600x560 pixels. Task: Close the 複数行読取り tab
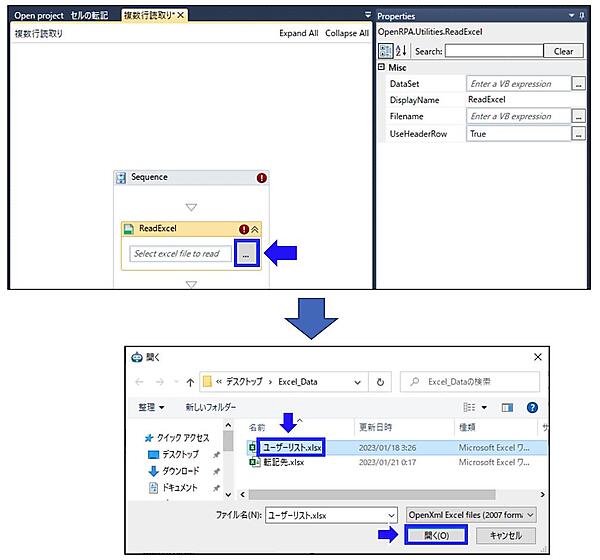click(181, 15)
